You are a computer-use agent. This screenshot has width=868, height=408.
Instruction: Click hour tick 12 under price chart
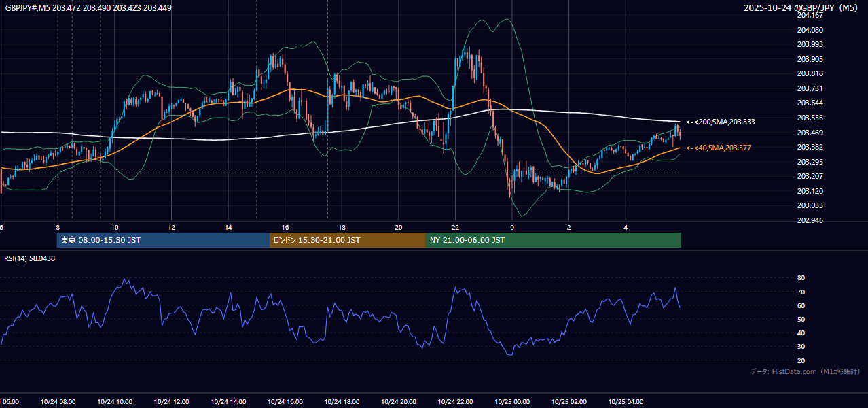click(171, 228)
